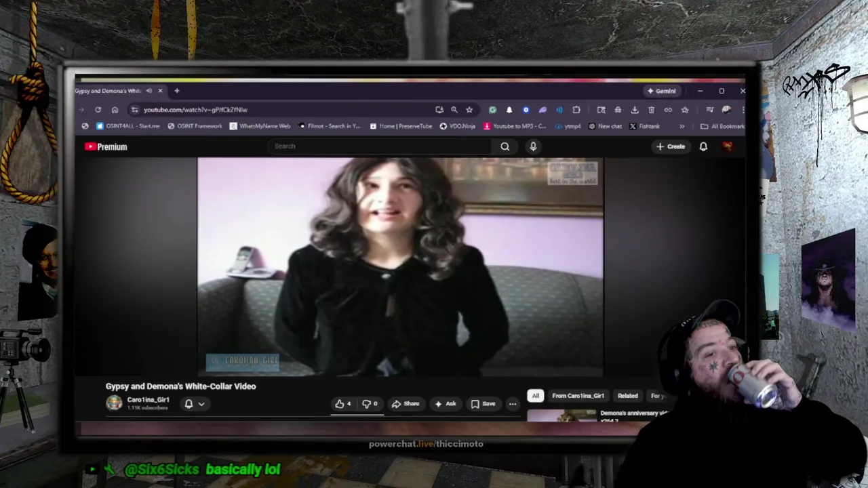868x488 pixels.
Task: Click the green circular extension icon
Action: pyautogui.click(x=492, y=110)
